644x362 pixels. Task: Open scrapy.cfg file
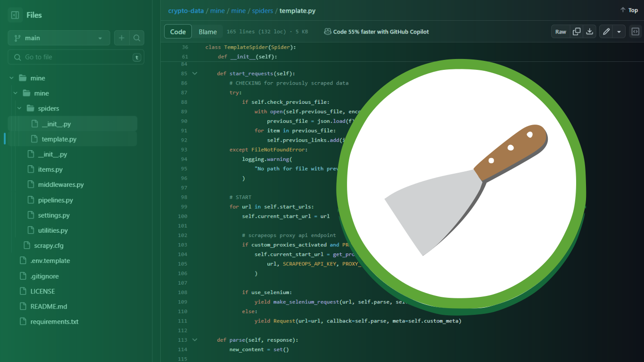(49, 245)
